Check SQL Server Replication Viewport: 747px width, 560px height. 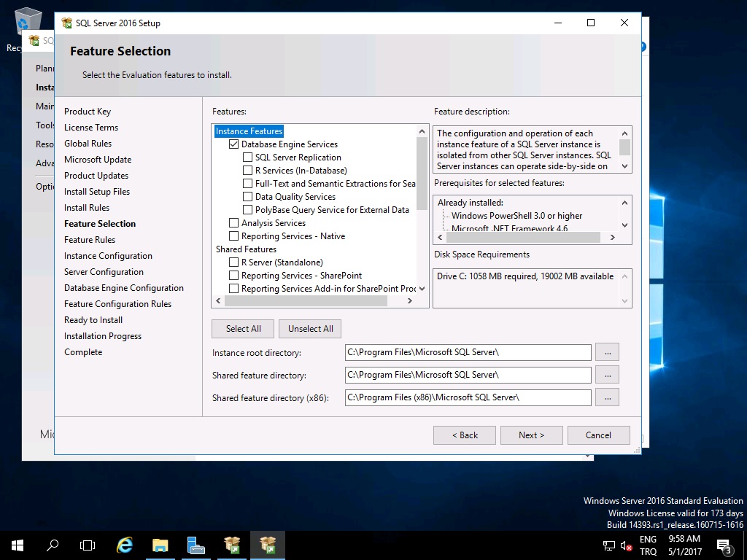point(247,157)
